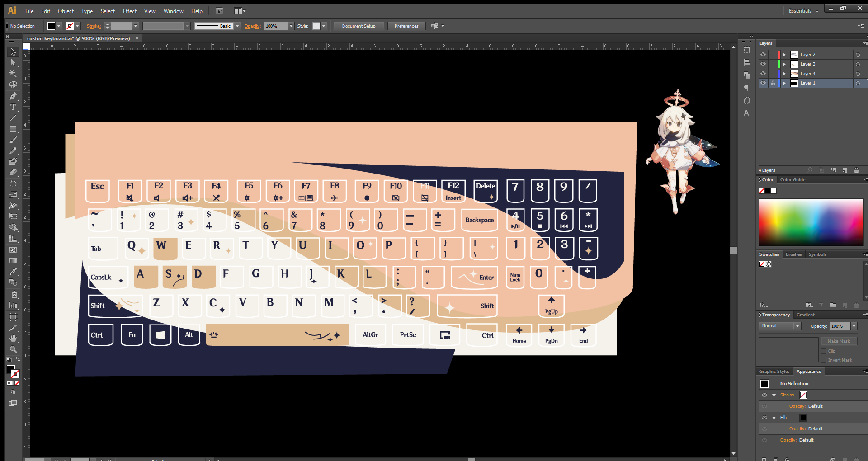Hide Layer 2 with its eye toggle
868x461 pixels.
coord(764,54)
